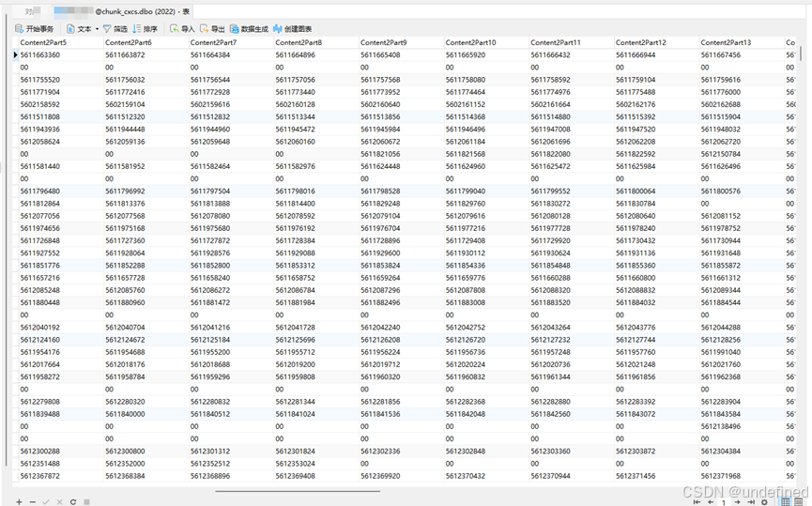Open Data Generation (数据生成)
This screenshot has width=812, height=506.
click(x=249, y=29)
